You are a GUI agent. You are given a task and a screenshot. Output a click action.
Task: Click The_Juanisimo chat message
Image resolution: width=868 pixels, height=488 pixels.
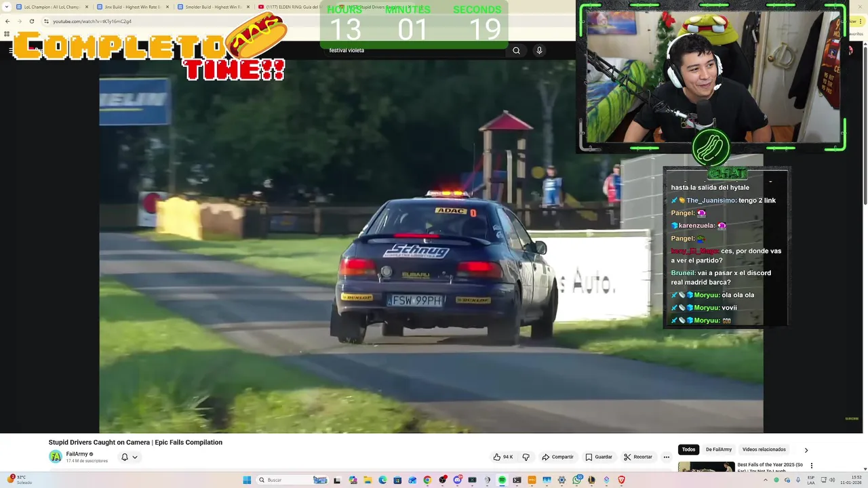724,200
